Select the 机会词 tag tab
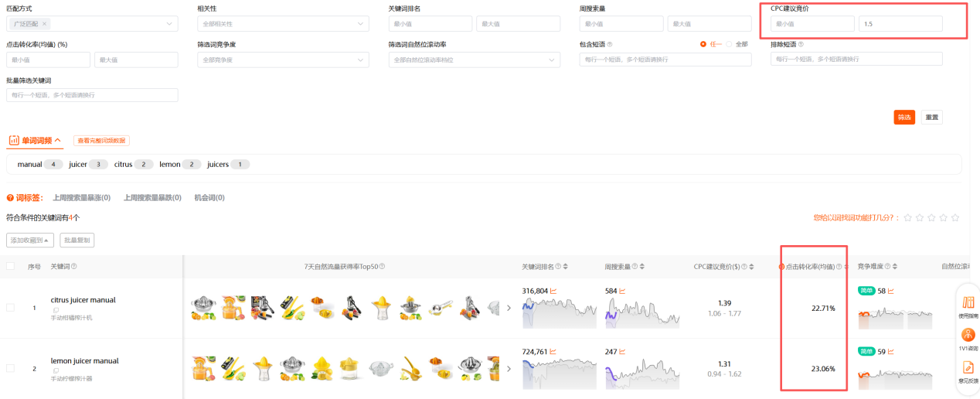980x399 pixels. [x=209, y=198]
